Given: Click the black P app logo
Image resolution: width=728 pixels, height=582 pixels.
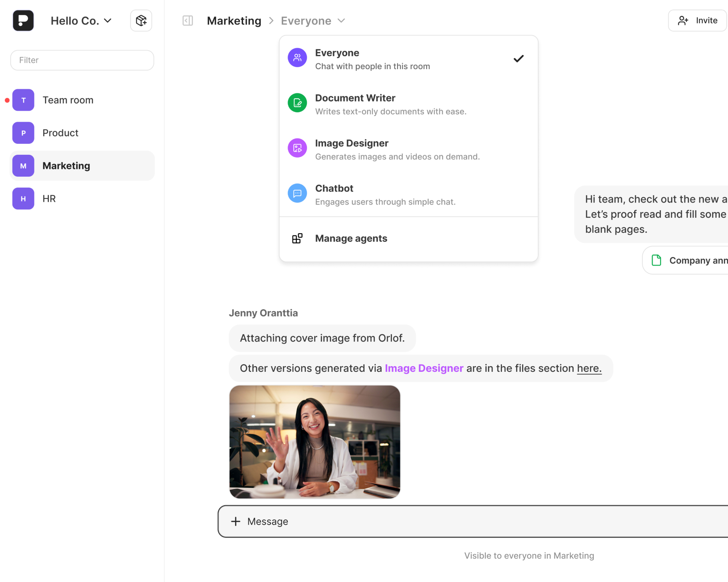Looking at the screenshot, I should [x=23, y=21].
